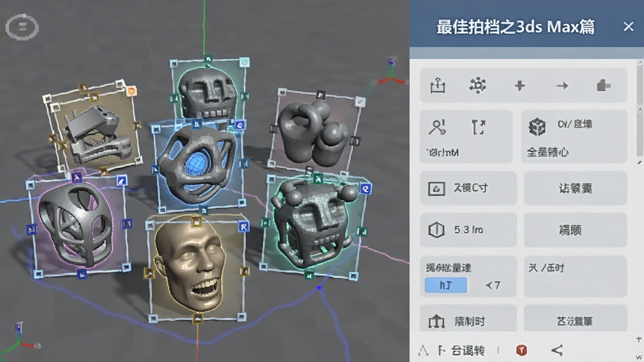Click the '腐制时' button with building icon
This screenshot has width=644, height=362.
click(468, 319)
